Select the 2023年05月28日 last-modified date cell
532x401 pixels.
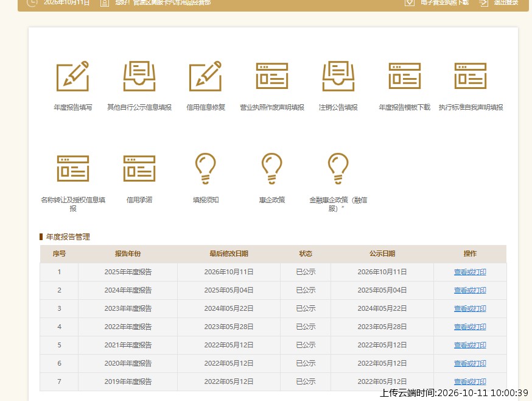[229, 327]
